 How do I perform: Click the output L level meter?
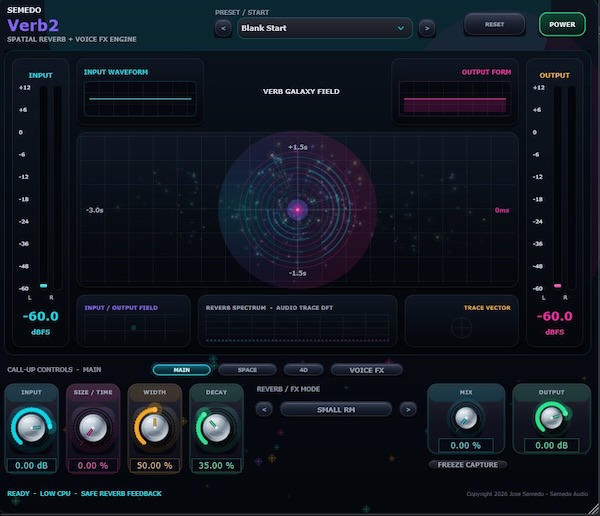pyautogui.click(x=558, y=188)
